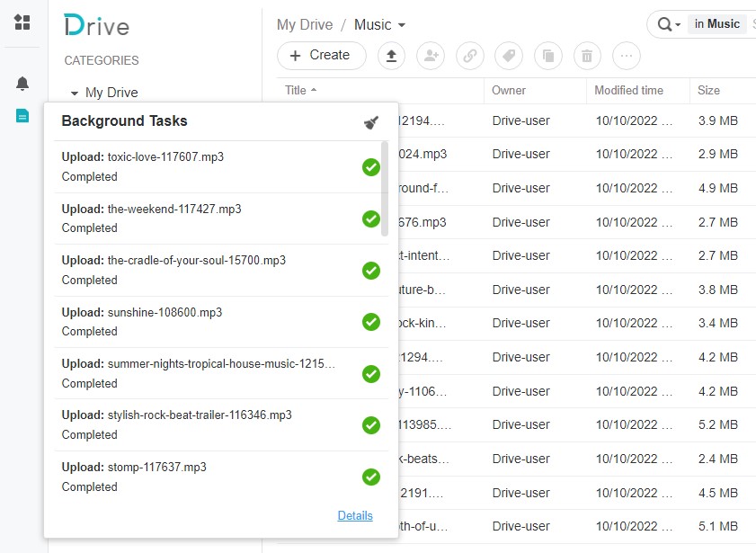This screenshot has width=756, height=553.
Task: Open the more actions ellipsis button
Action: tap(627, 56)
